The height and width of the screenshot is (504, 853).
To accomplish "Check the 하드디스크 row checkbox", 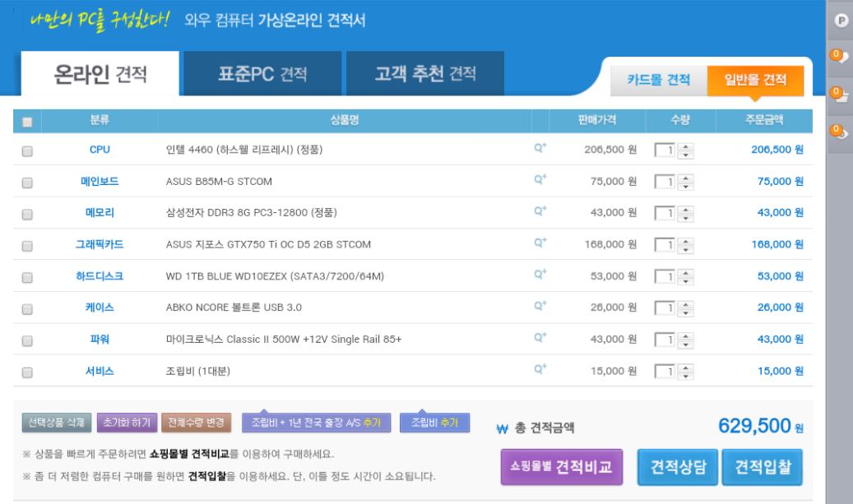I will [27, 277].
